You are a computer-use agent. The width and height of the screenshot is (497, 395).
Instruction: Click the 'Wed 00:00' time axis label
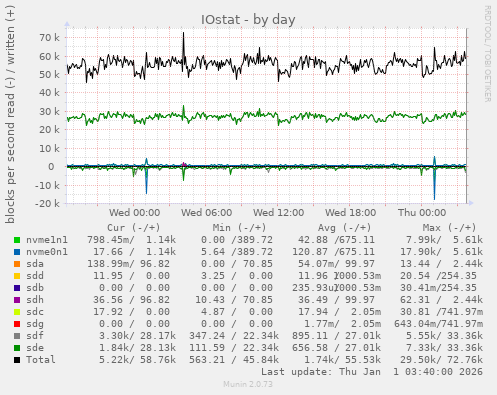pyautogui.click(x=134, y=213)
